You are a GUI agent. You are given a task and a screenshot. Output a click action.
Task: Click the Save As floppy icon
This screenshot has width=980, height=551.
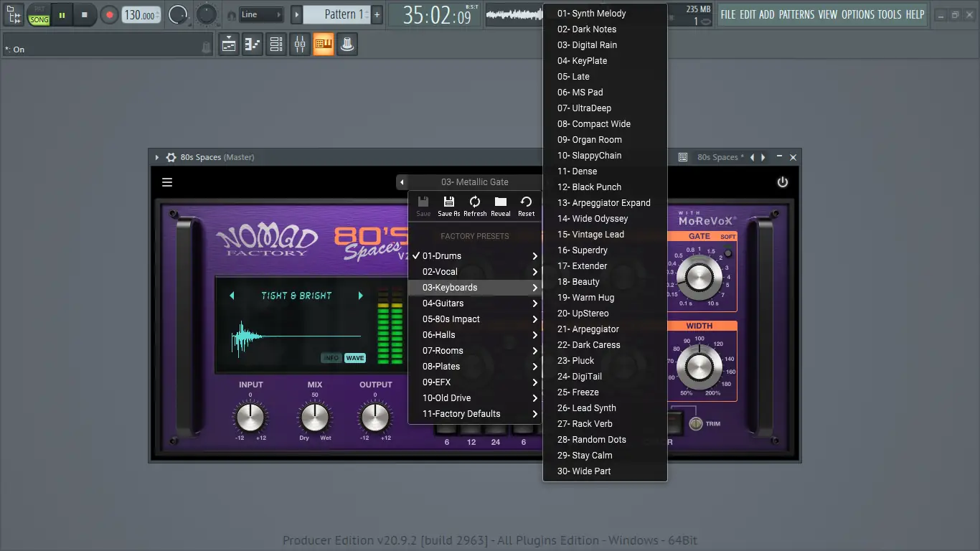tap(449, 206)
